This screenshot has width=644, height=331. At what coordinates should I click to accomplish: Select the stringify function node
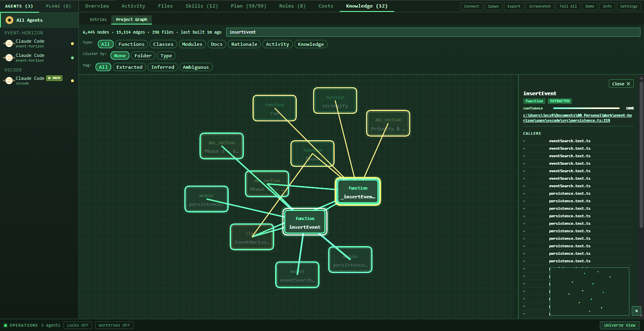335,101
